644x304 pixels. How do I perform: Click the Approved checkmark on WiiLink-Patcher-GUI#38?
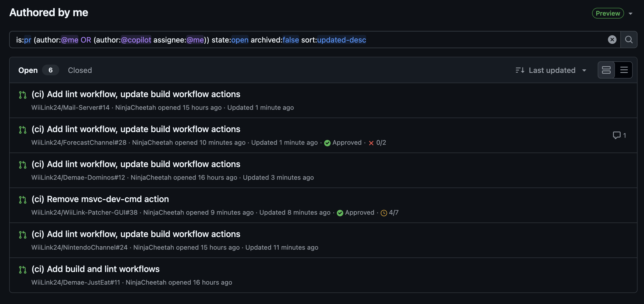coord(340,213)
